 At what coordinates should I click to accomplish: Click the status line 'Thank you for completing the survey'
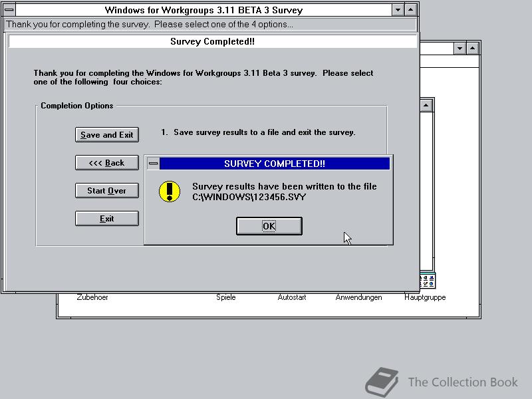tap(210, 25)
